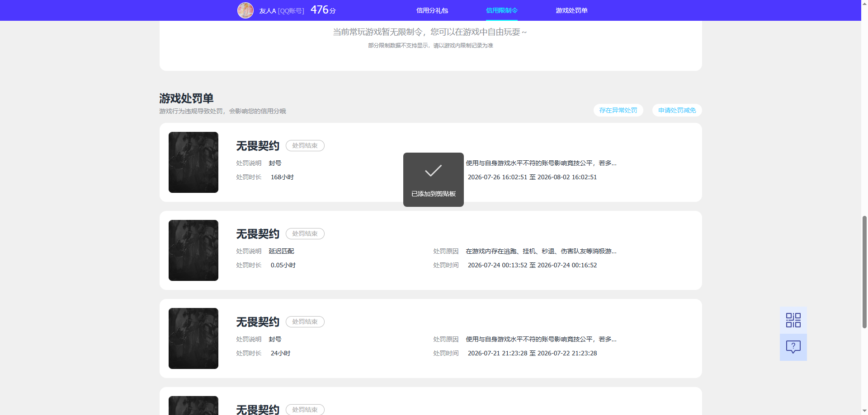Screen dimensions: 868x415
Task: Open game thumbnail of 延迟匹配 penalty card
Action: 193,250
